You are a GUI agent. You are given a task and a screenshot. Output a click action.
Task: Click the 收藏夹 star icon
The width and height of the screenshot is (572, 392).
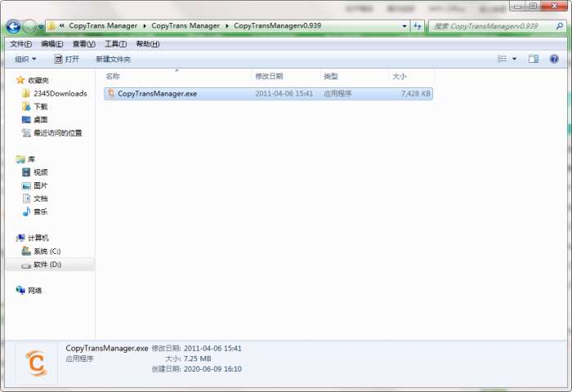(20, 80)
